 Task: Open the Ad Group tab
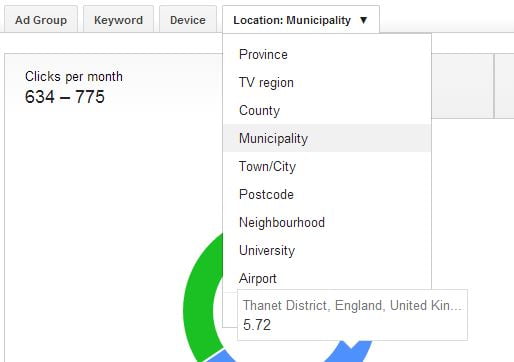41,20
